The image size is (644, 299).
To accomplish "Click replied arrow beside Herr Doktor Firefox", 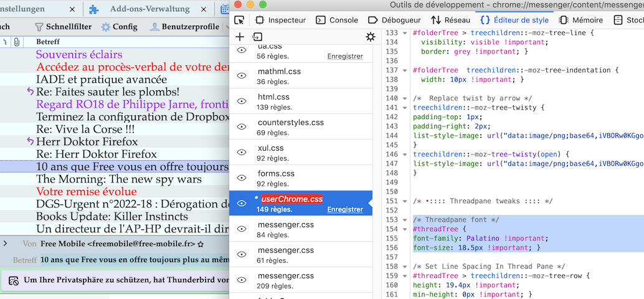I will [x=31, y=141].
